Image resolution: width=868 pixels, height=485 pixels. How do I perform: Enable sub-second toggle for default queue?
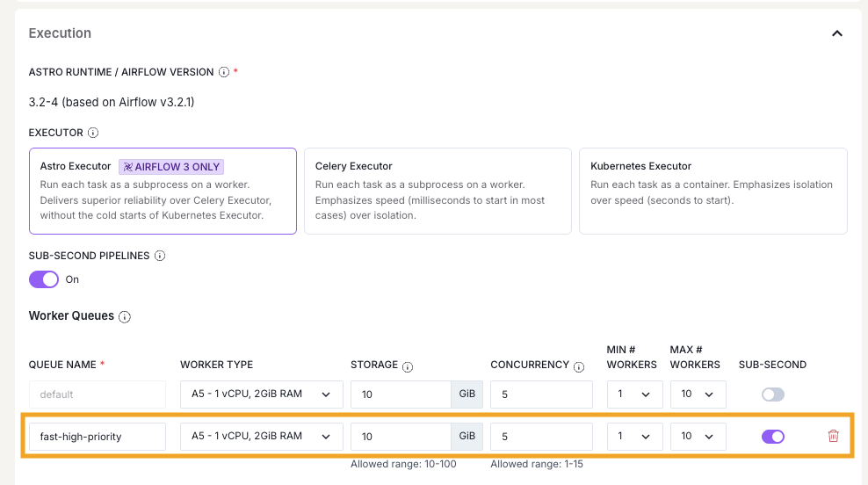[773, 395]
